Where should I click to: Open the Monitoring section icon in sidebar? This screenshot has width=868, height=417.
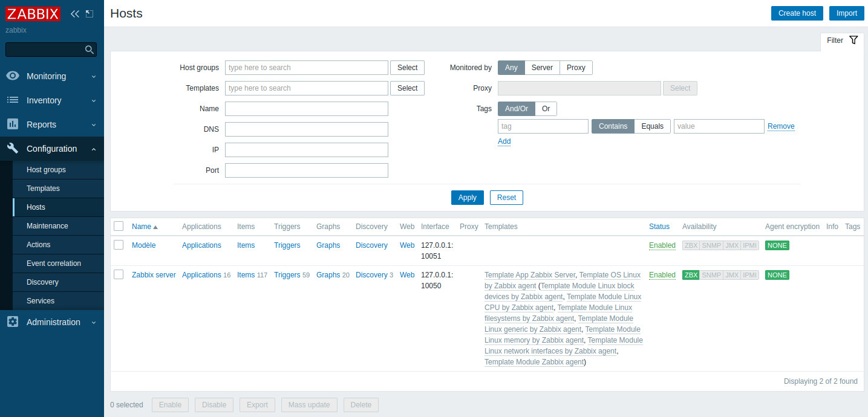coord(13,76)
